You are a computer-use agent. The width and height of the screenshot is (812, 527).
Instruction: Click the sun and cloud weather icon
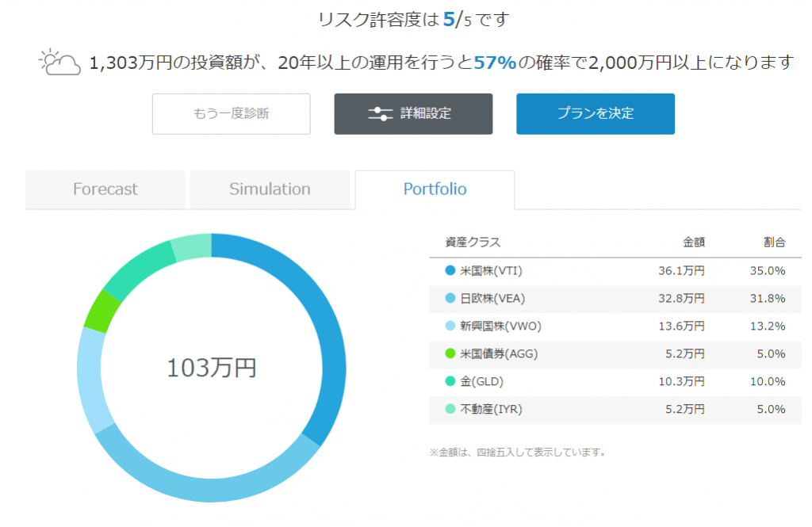pos(59,63)
